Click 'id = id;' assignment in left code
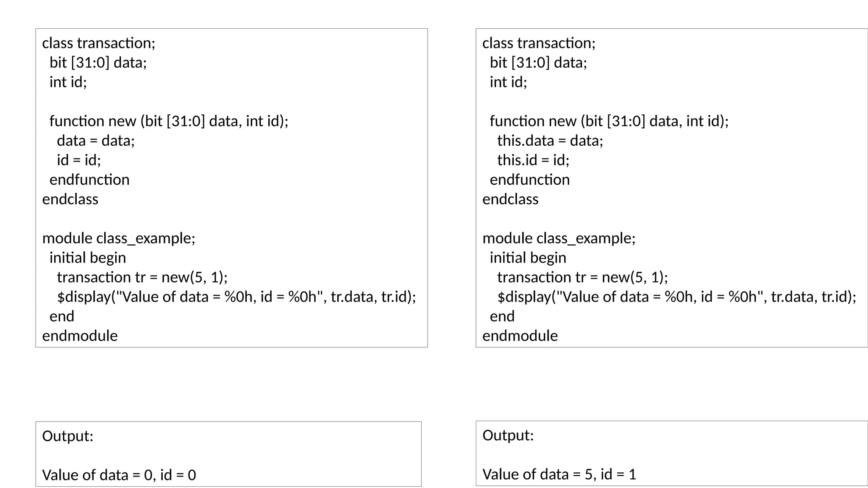The height and width of the screenshot is (488, 868). tap(79, 160)
